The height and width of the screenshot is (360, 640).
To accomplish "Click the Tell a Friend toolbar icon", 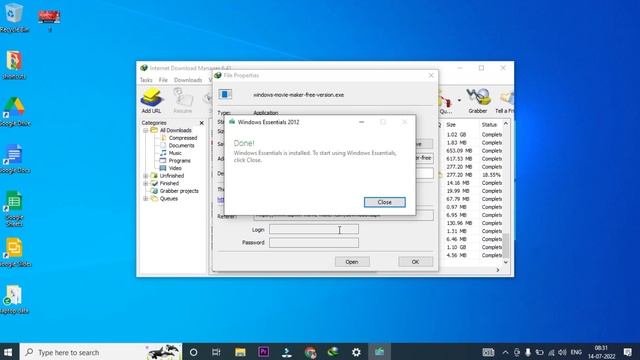I will [x=505, y=101].
